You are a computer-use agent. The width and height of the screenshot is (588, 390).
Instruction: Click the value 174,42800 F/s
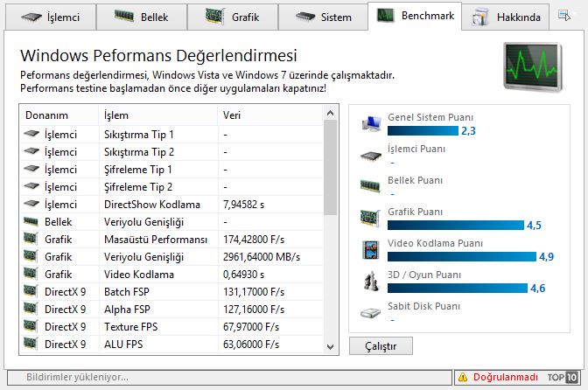pyautogui.click(x=254, y=240)
